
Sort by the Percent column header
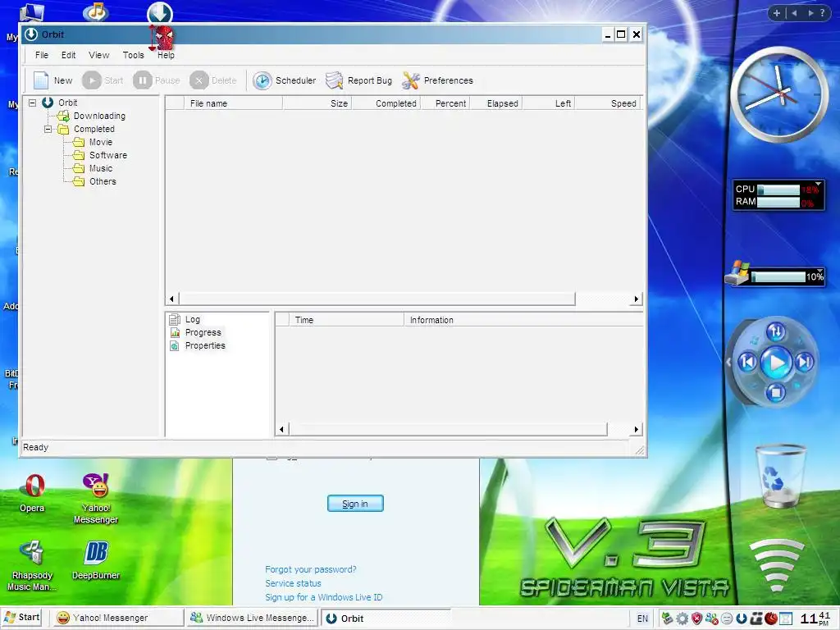[445, 103]
